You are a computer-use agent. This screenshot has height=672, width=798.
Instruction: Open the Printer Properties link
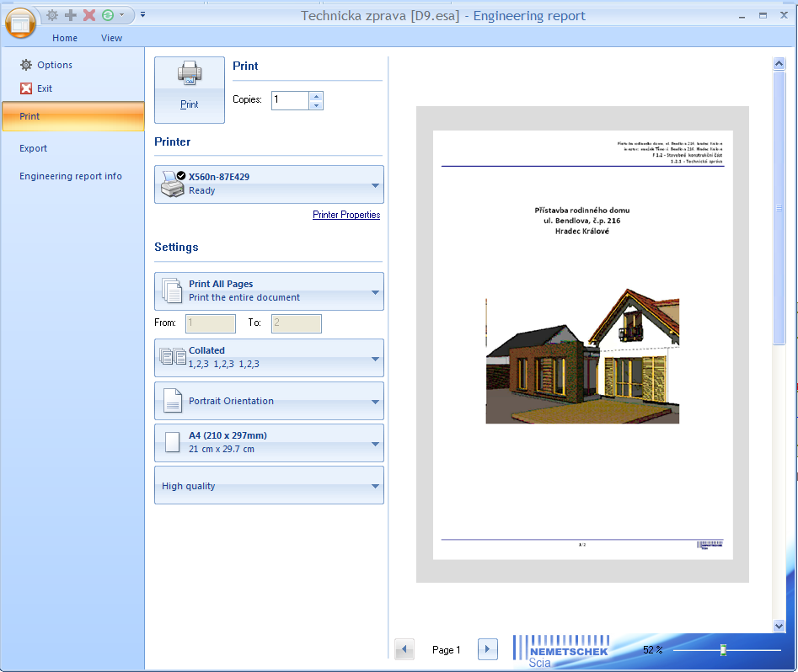(346, 215)
